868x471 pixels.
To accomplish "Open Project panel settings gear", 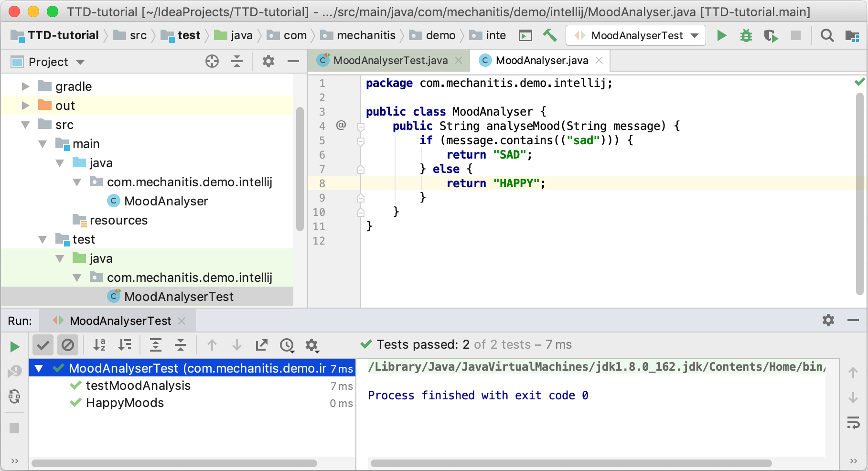I will [x=268, y=61].
